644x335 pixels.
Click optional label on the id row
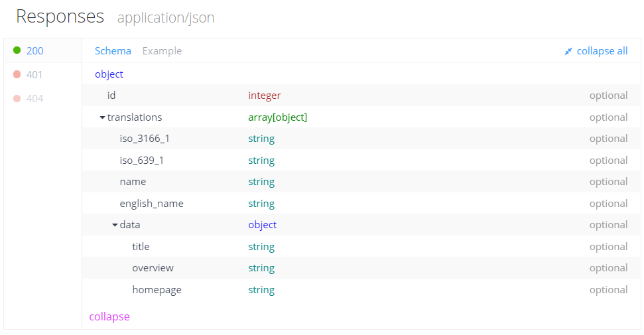point(609,96)
